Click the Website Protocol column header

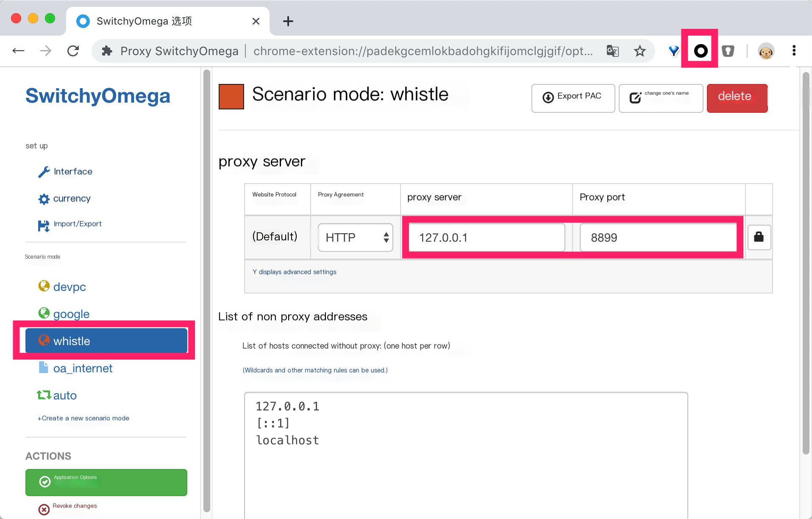[x=274, y=195]
